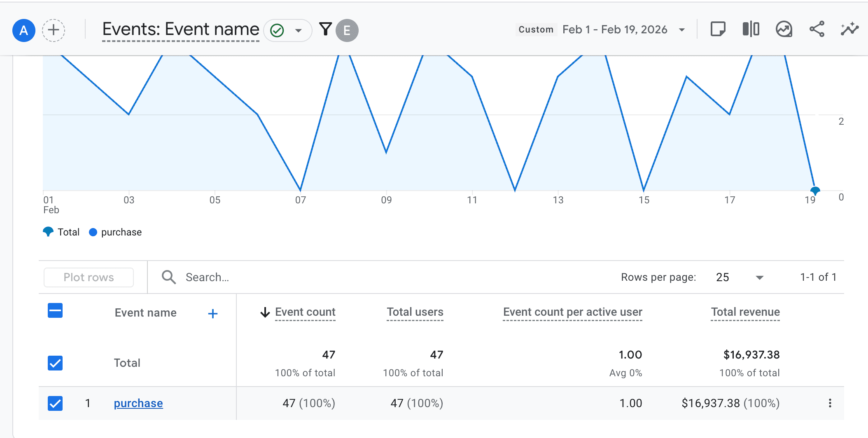Screen dimensions: 868x438
Task: Open the purchase event link
Action: (138, 403)
